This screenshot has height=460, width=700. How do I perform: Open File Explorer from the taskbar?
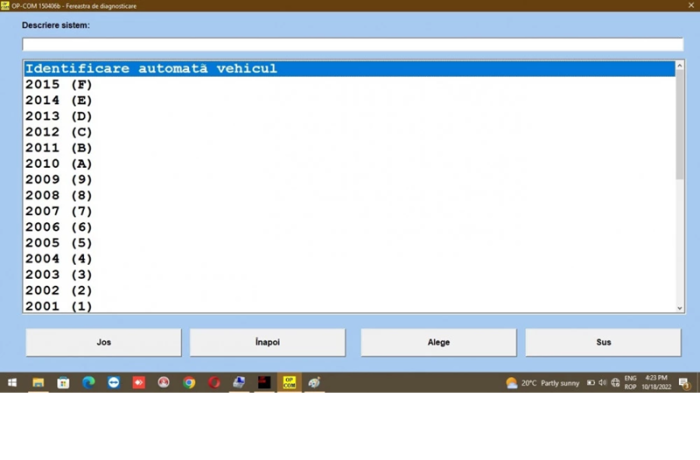click(x=38, y=382)
